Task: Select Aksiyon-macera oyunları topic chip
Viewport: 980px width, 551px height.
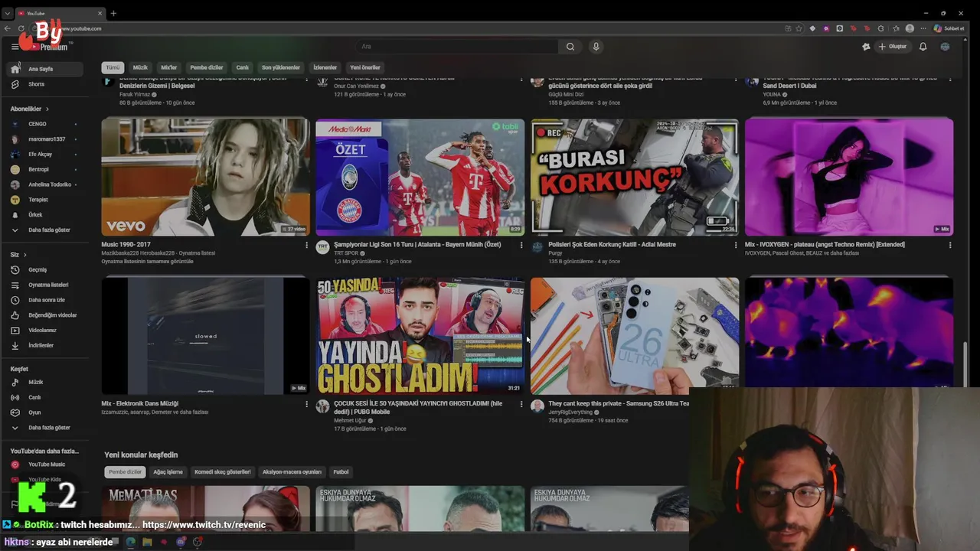Action: [292, 472]
